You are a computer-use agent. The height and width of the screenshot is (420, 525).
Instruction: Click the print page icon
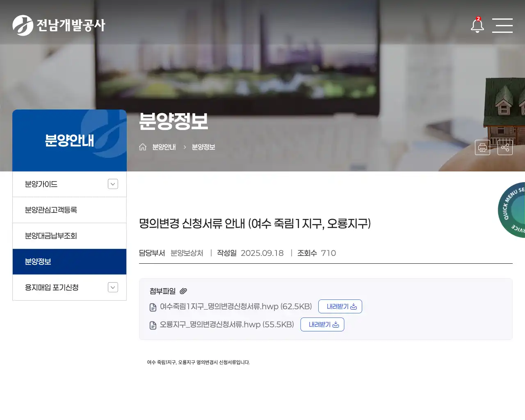(x=482, y=147)
